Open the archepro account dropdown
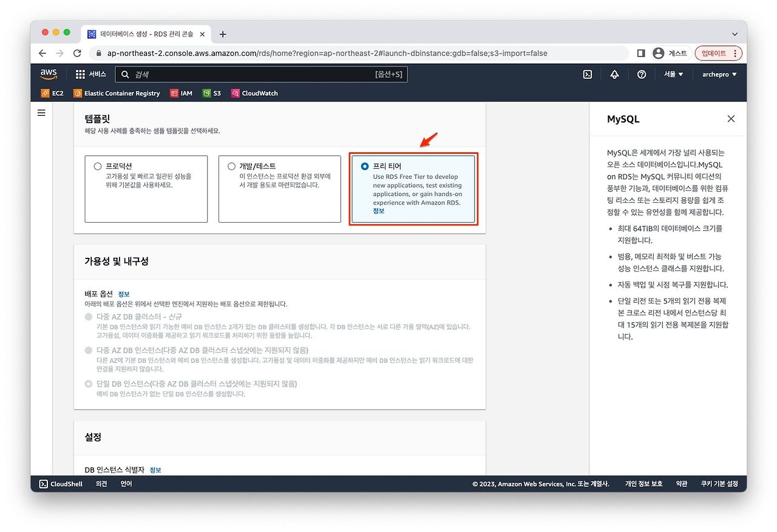 [719, 74]
